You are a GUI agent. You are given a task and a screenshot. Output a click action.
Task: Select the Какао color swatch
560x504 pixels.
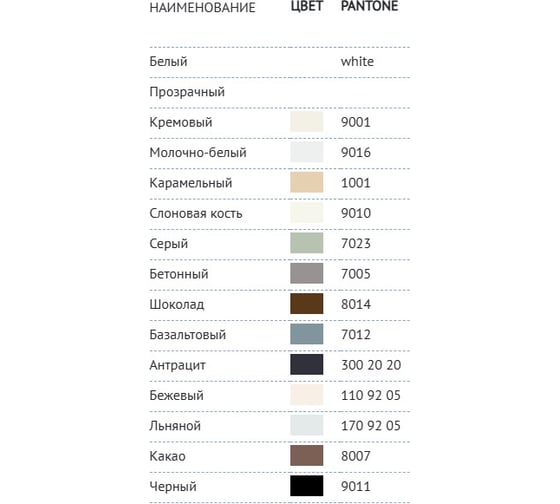[x=306, y=456]
